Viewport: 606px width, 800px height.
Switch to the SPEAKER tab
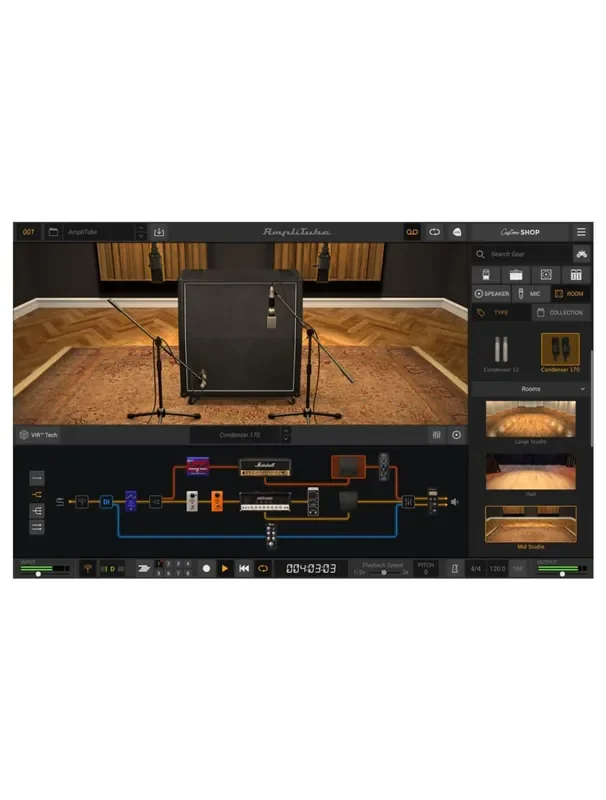(x=492, y=293)
